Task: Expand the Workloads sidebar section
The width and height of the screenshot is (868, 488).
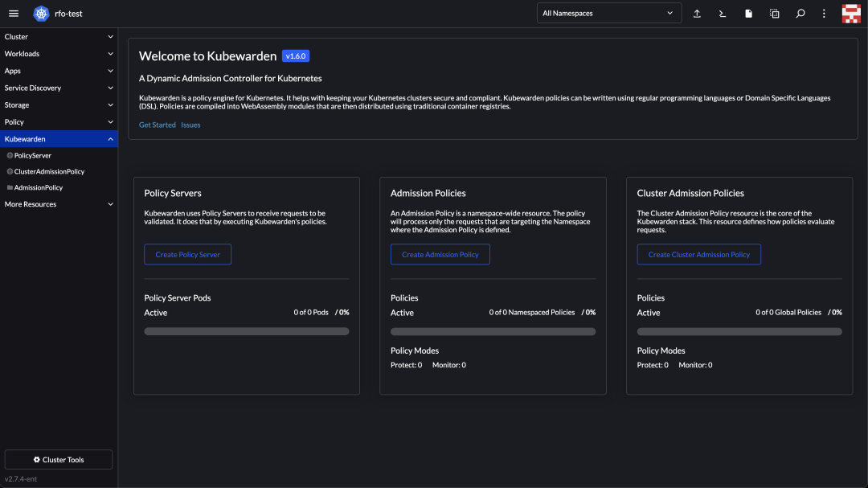Action: 58,54
